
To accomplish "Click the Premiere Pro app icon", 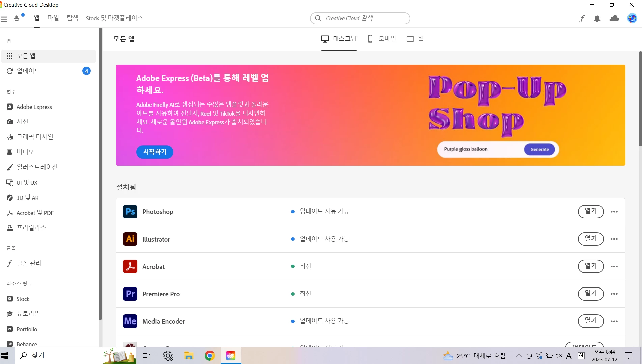I will tap(130, 294).
